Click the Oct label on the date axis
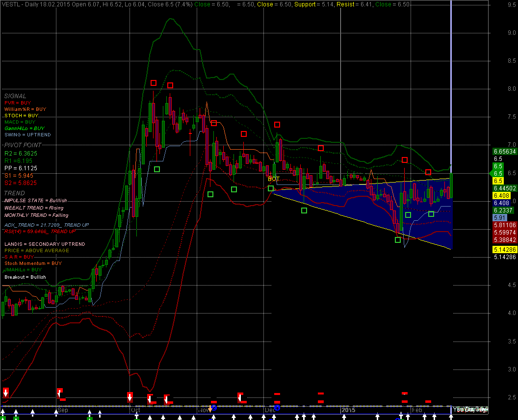The height and width of the screenshot is (420, 518). coord(136,410)
